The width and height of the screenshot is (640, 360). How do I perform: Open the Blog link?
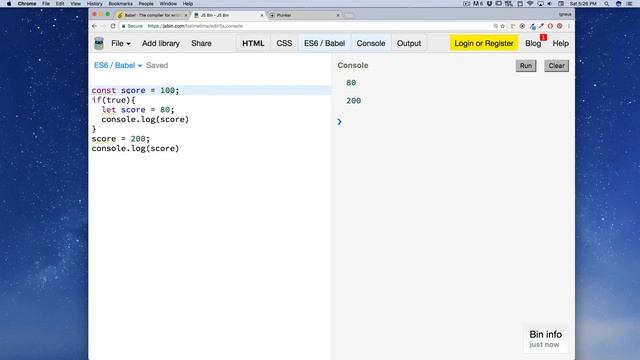(x=533, y=43)
